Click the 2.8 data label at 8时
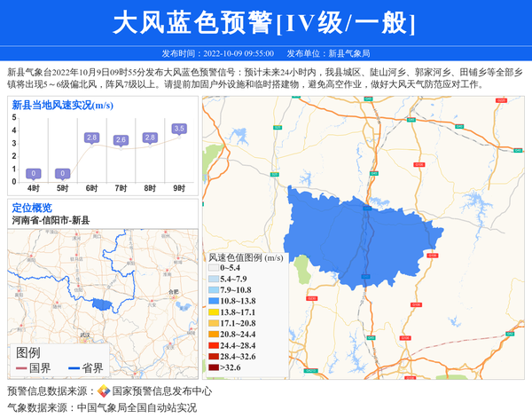This screenshot has height=418, width=532. click(x=150, y=138)
